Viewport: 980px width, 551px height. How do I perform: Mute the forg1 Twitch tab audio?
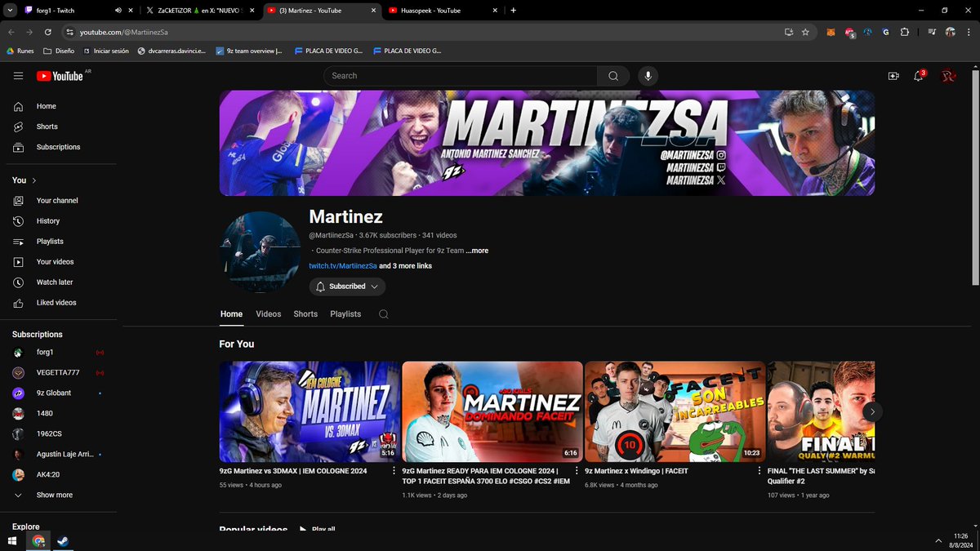coord(118,11)
